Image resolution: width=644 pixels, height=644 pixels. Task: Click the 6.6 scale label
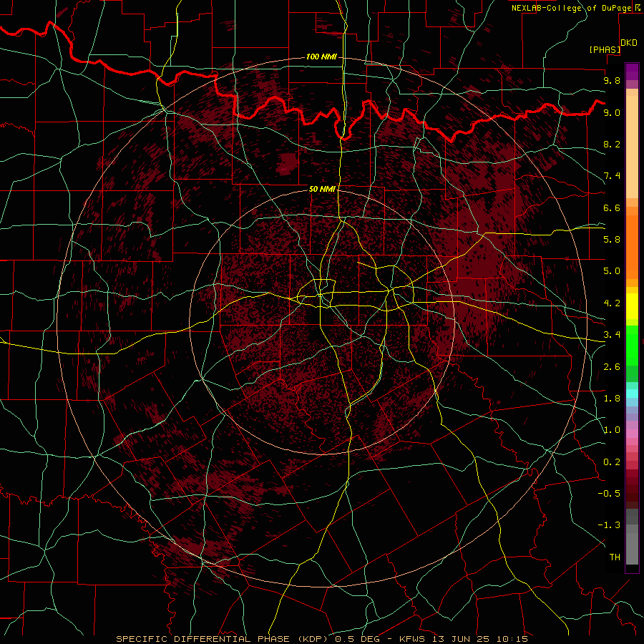[612, 208]
